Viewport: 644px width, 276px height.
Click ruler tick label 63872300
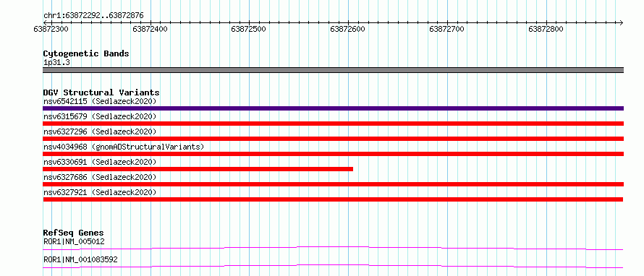click(51, 30)
